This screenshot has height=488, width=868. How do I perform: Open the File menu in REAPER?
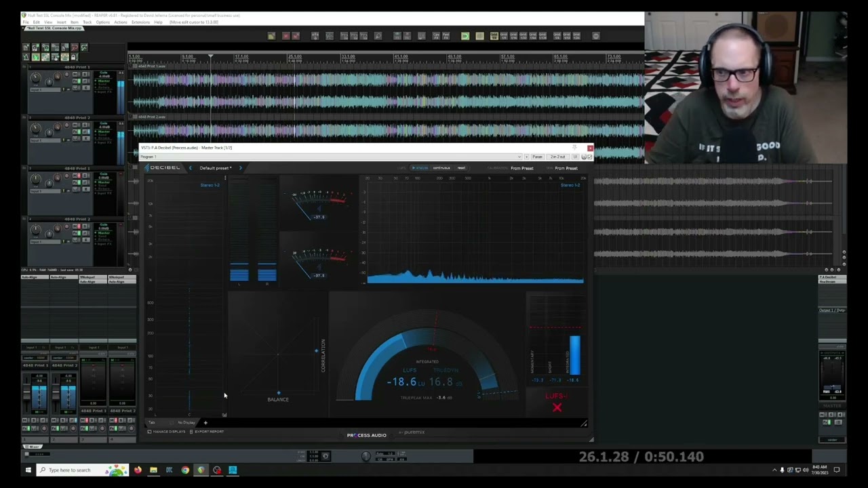tap(25, 22)
